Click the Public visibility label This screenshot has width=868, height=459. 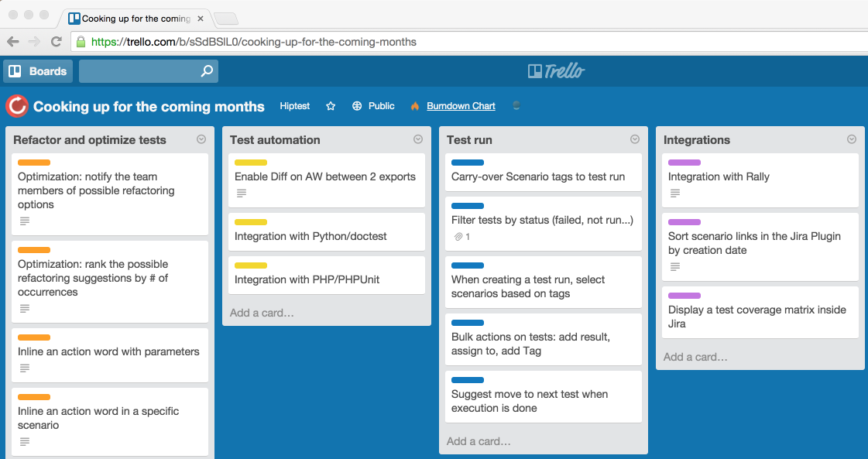pyautogui.click(x=382, y=106)
